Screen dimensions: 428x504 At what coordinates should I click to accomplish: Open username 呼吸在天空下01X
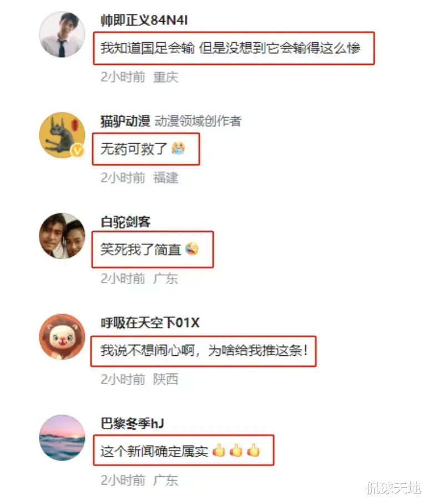[x=150, y=322]
